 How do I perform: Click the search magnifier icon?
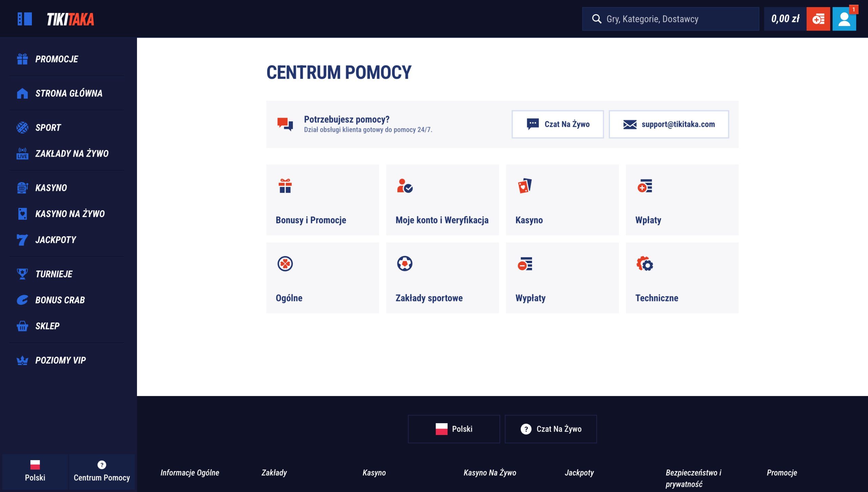click(596, 19)
